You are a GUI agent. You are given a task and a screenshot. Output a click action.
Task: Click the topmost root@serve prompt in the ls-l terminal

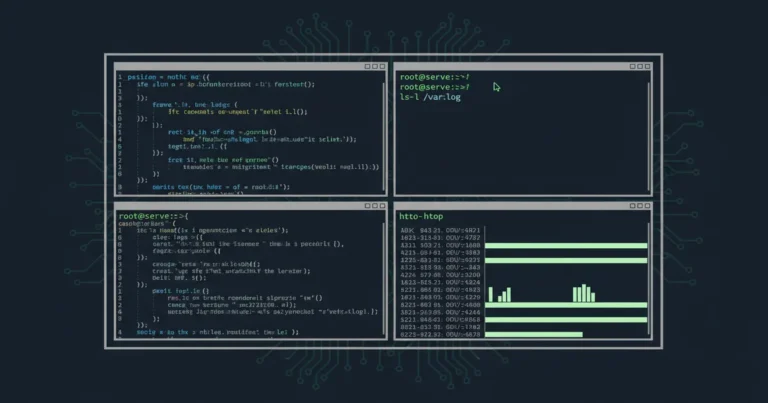click(x=434, y=77)
